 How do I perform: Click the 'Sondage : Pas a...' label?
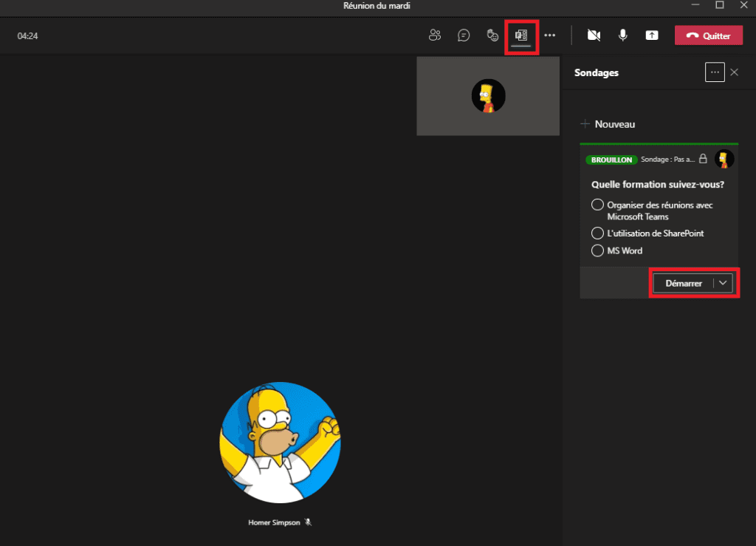(x=667, y=159)
